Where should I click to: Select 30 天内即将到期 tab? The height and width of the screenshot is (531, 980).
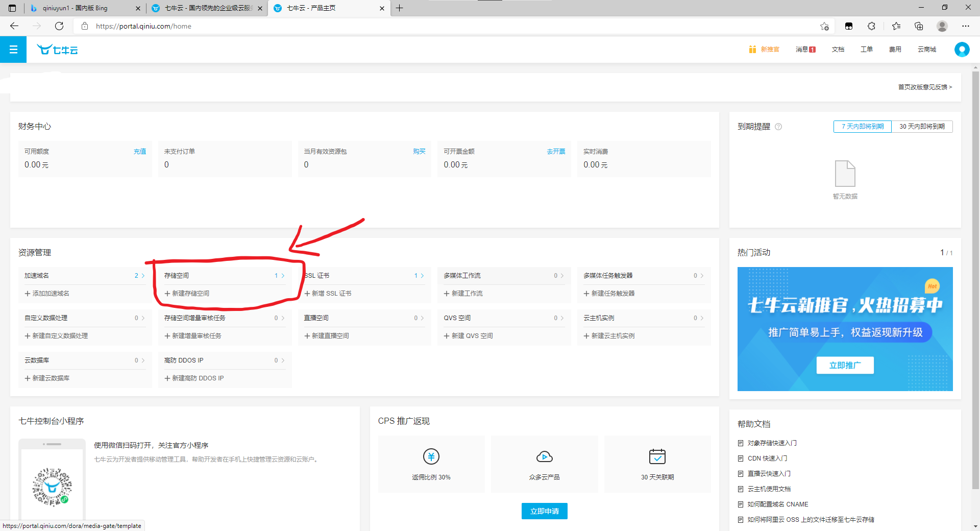(x=922, y=127)
